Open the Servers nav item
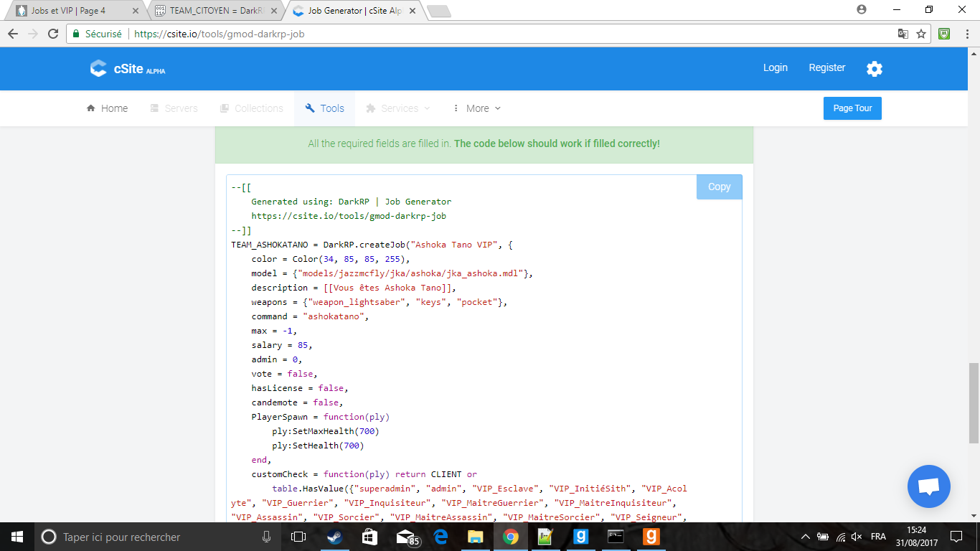Viewport: 980px width, 551px height. 174,108
